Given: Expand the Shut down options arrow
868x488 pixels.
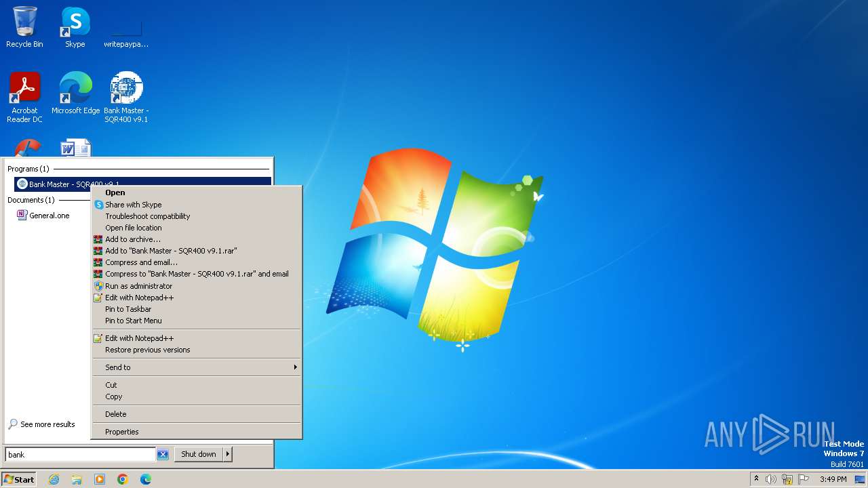Looking at the screenshot, I should click(x=228, y=454).
